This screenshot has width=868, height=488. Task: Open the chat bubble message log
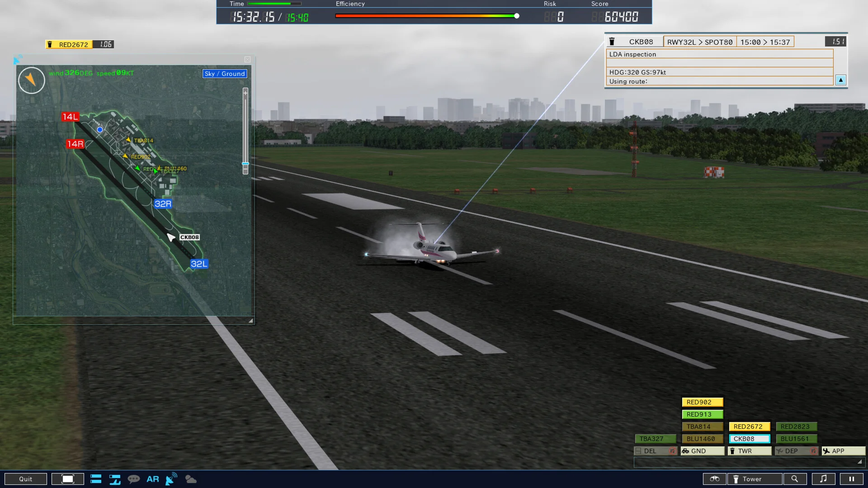point(133,479)
